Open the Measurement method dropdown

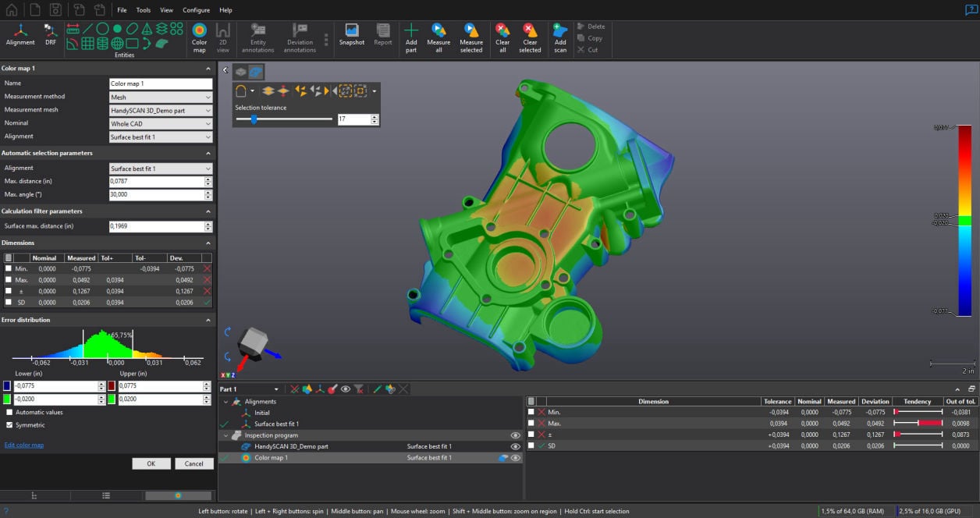point(160,97)
